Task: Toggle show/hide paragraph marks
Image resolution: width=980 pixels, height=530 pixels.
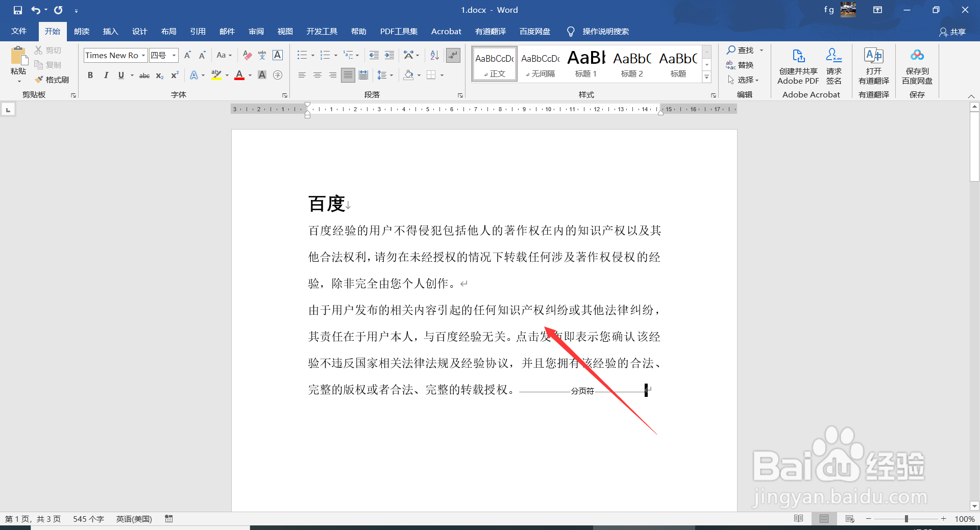Action: pyautogui.click(x=453, y=55)
